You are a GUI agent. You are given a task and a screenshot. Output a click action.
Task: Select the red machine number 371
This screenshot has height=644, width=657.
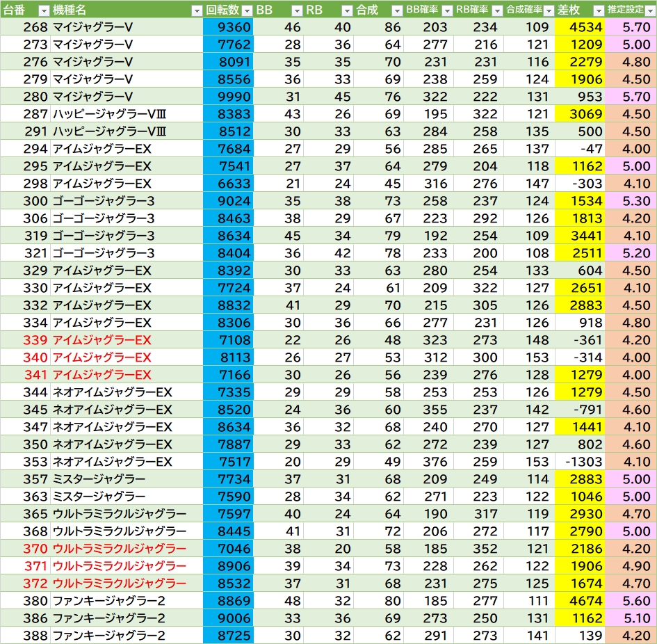point(25,566)
